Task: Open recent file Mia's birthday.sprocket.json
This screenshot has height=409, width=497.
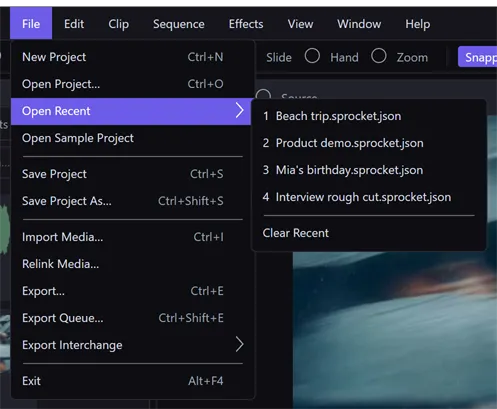Action: point(368,170)
